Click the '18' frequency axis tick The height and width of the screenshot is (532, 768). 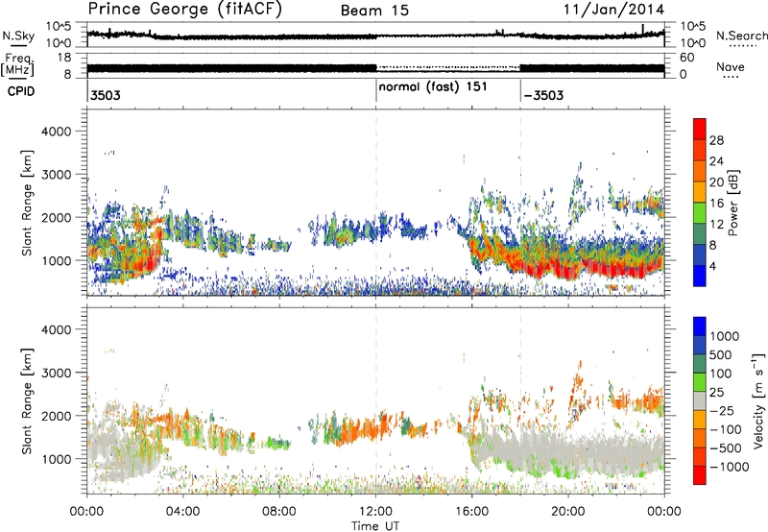(x=63, y=58)
